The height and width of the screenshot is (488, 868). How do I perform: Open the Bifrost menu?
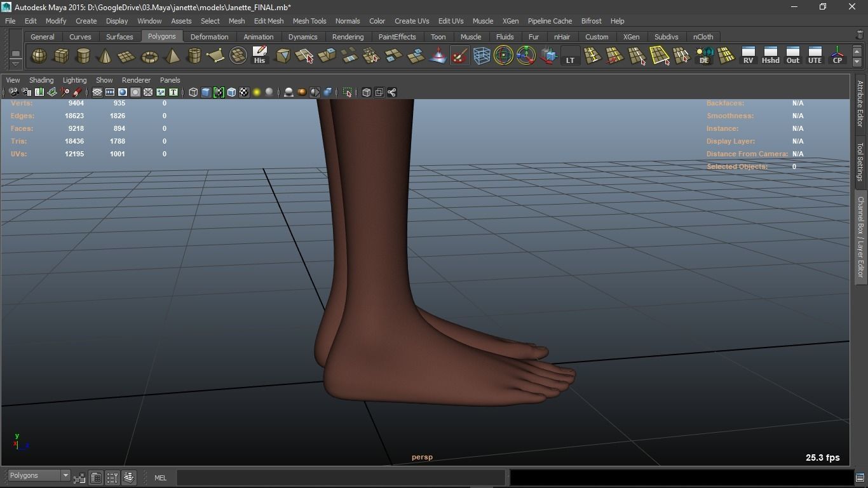point(591,21)
